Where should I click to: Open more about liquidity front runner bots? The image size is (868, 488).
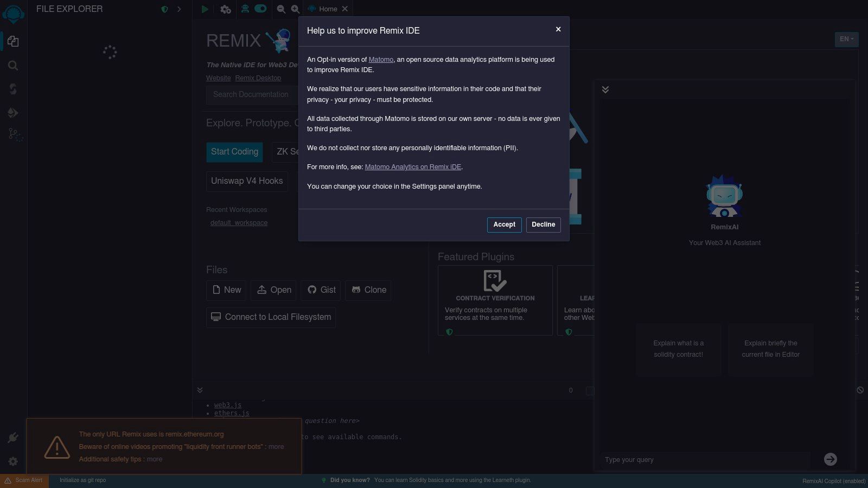[x=276, y=447]
